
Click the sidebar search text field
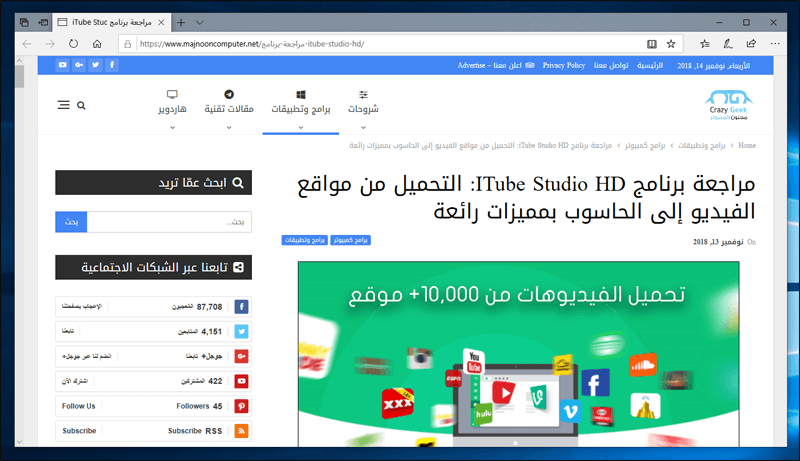click(x=169, y=222)
